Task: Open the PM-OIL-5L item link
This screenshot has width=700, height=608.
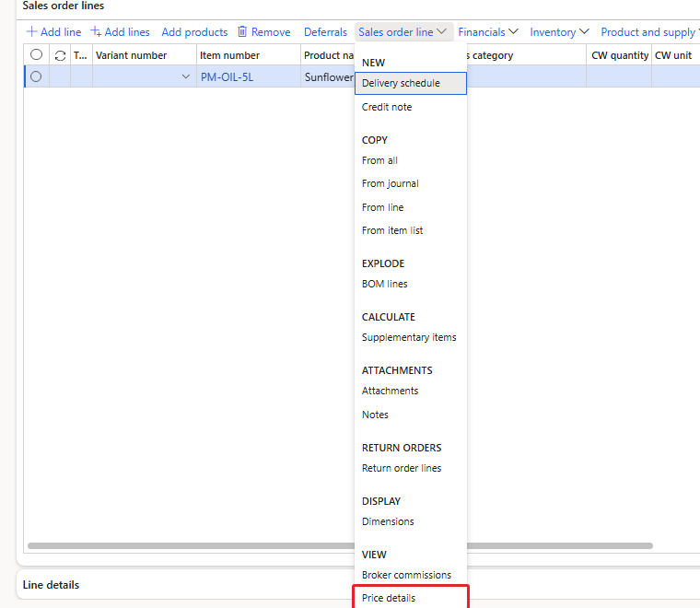Action: point(227,76)
